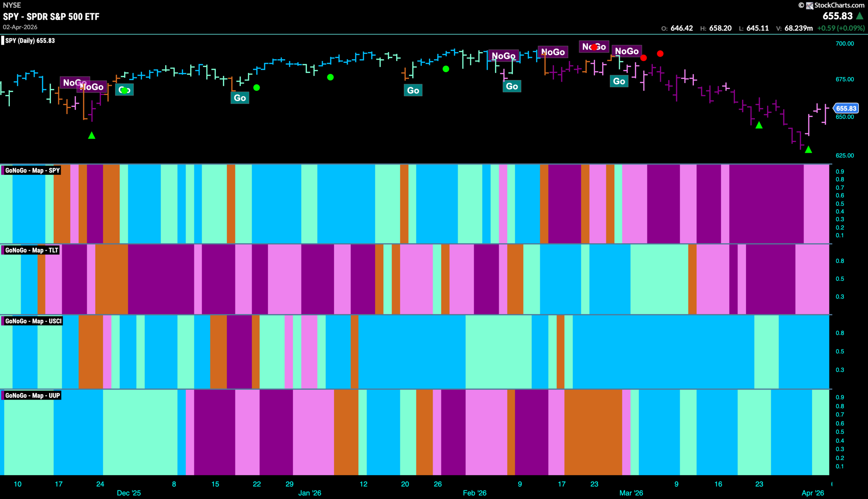Click the rightmost red dot in early March
This screenshot has width=868, height=499.
[660, 54]
